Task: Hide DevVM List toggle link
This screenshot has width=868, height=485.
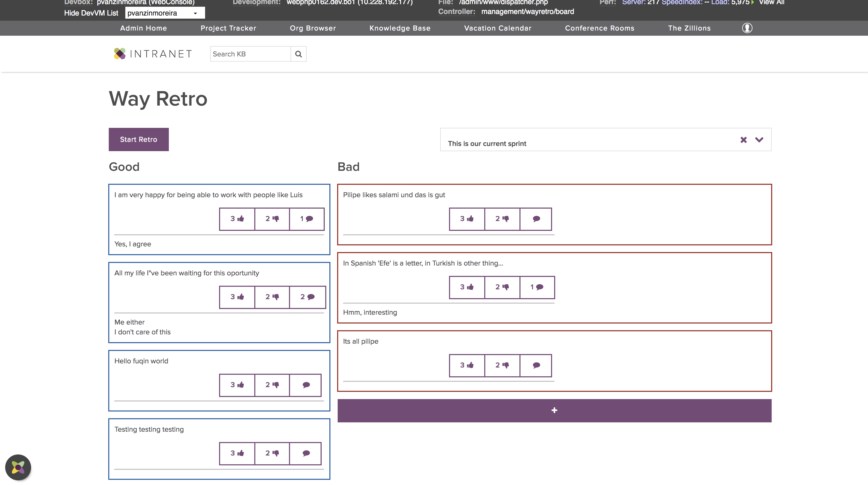Action: pos(91,13)
